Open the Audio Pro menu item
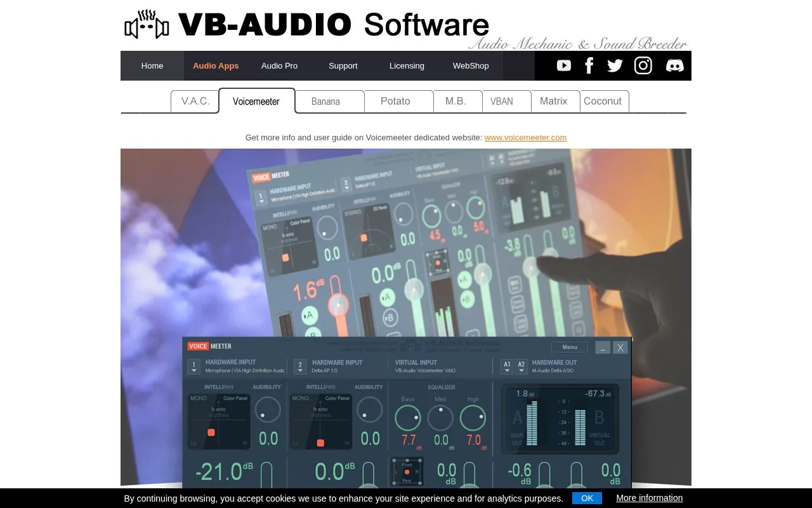The height and width of the screenshot is (508, 812). (x=279, y=65)
